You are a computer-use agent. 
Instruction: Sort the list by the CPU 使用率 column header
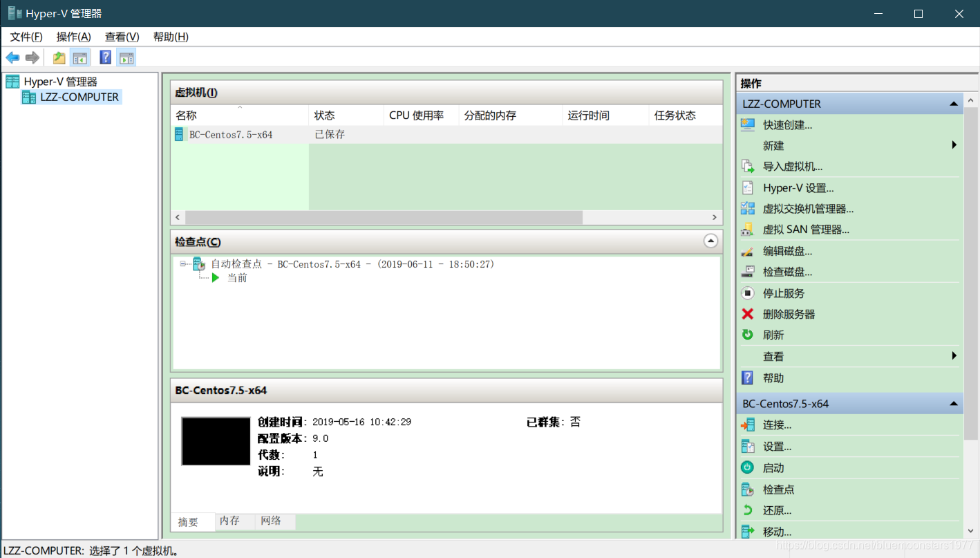click(422, 115)
